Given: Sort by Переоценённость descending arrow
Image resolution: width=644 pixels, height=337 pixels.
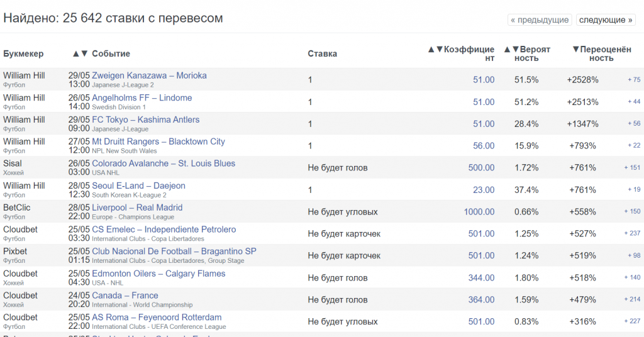Looking at the screenshot, I should coord(575,49).
